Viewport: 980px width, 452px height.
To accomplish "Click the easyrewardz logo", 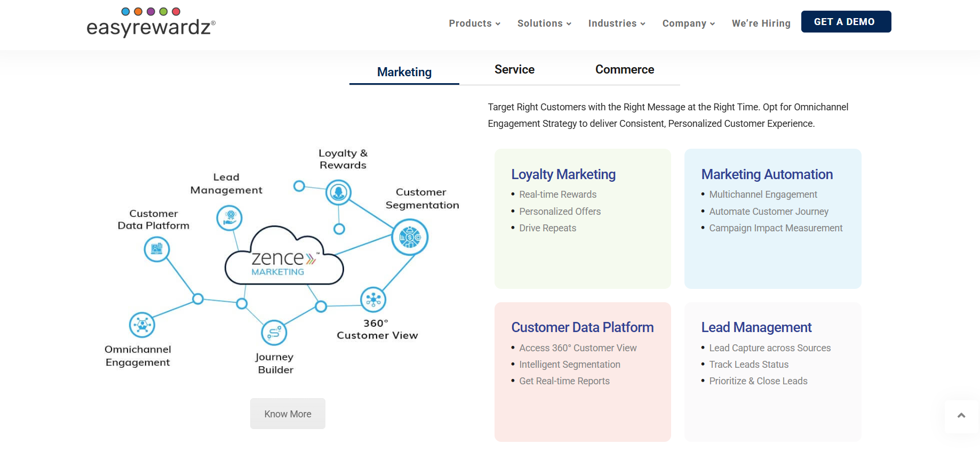I will pyautogui.click(x=151, y=22).
